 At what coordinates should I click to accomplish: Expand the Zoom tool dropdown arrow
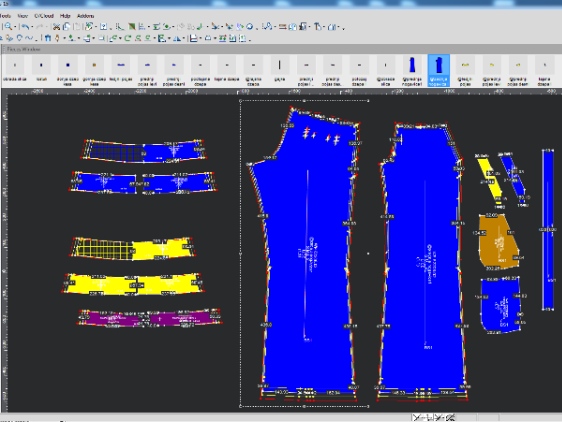[15, 27]
